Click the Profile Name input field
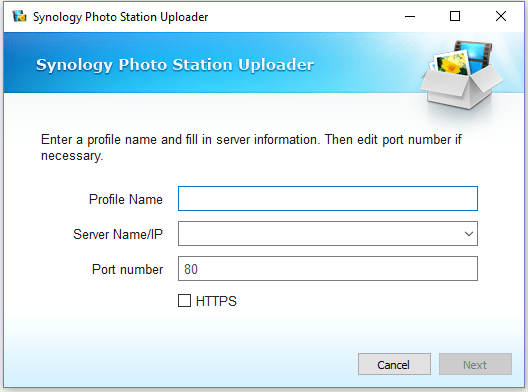The width and height of the screenshot is (528, 392). (x=328, y=199)
